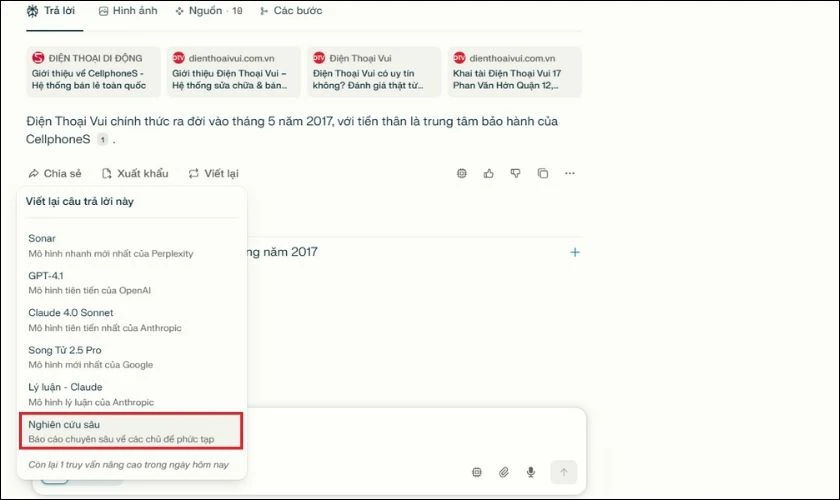Click the related question ending năm 2017
This screenshot has width=840, height=500.
pyautogui.click(x=282, y=252)
